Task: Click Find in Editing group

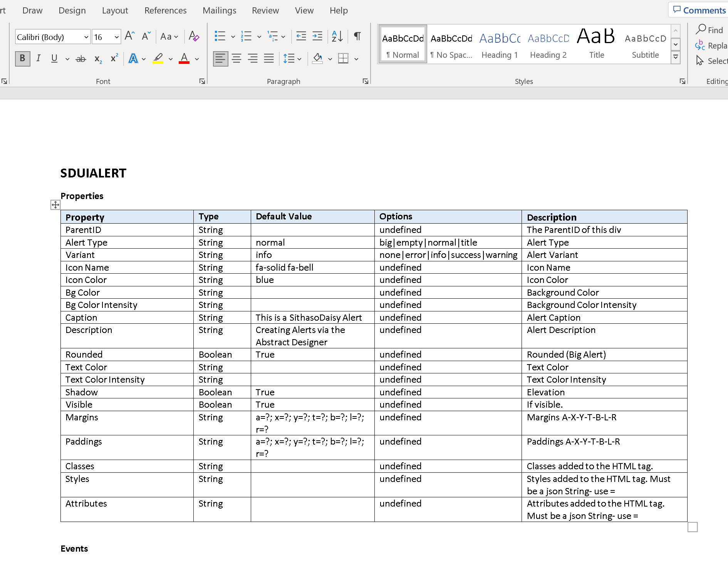Action: (710, 30)
